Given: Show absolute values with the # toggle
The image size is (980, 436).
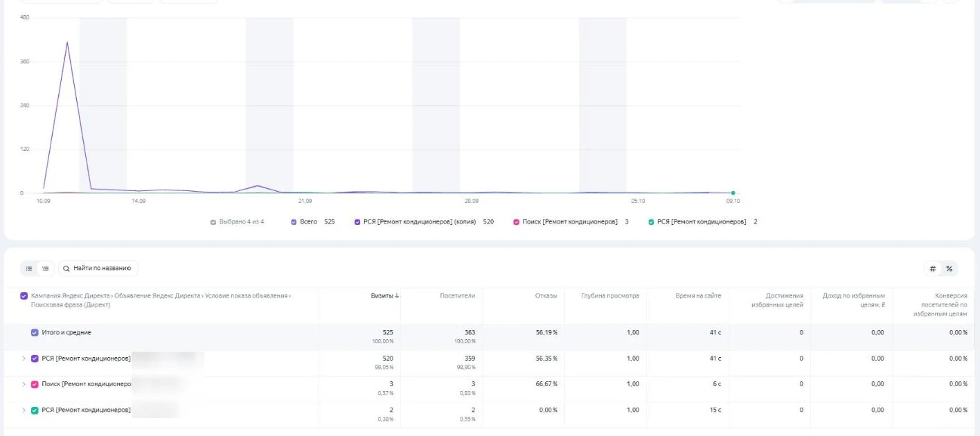Looking at the screenshot, I should [933, 269].
